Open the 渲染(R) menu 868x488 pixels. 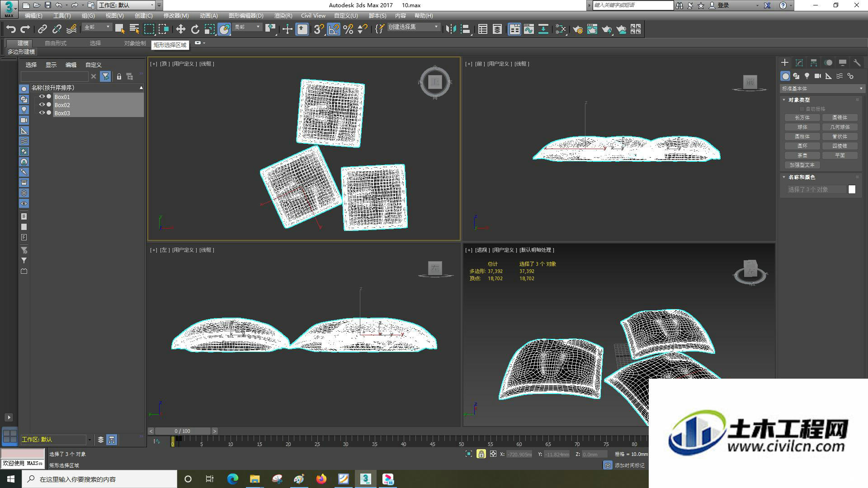283,15
